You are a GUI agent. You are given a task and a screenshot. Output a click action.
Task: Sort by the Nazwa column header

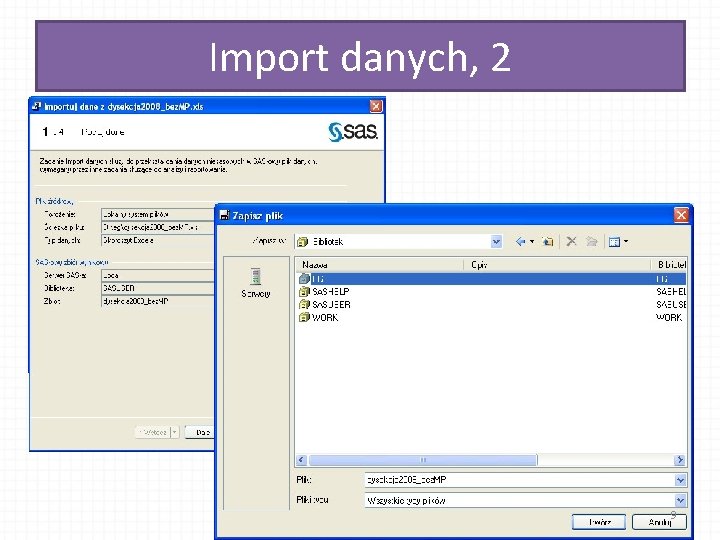click(380, 264)
